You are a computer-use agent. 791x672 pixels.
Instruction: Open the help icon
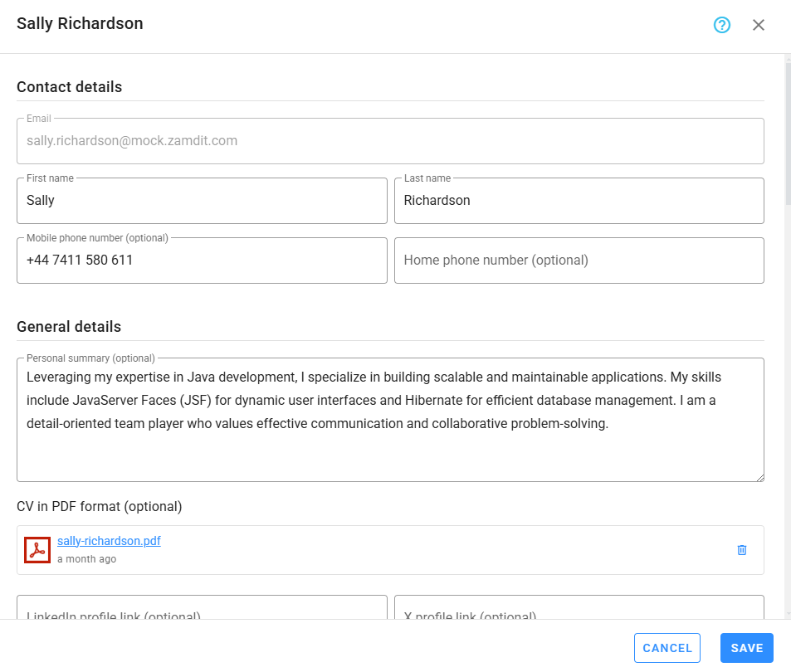pos(721,25)
